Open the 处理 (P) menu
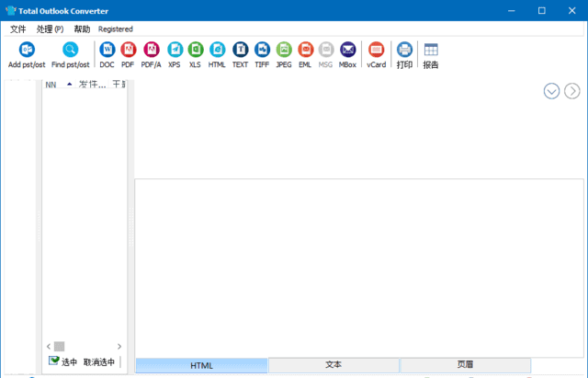Viewport: 588px width, 378px height. [50, 29]
